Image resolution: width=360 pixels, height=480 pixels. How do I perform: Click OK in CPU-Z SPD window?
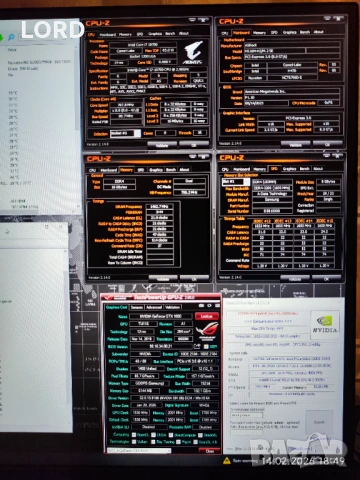pos(327,278)
